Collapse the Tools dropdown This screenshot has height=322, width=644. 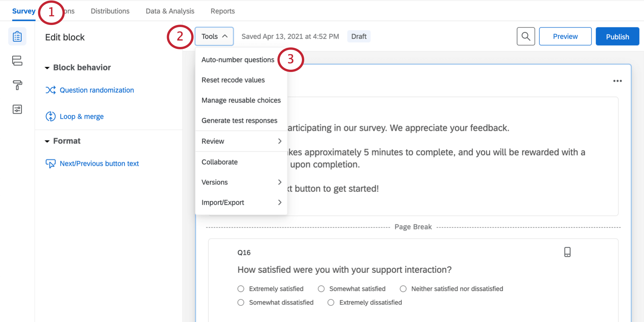coord(214,36)
